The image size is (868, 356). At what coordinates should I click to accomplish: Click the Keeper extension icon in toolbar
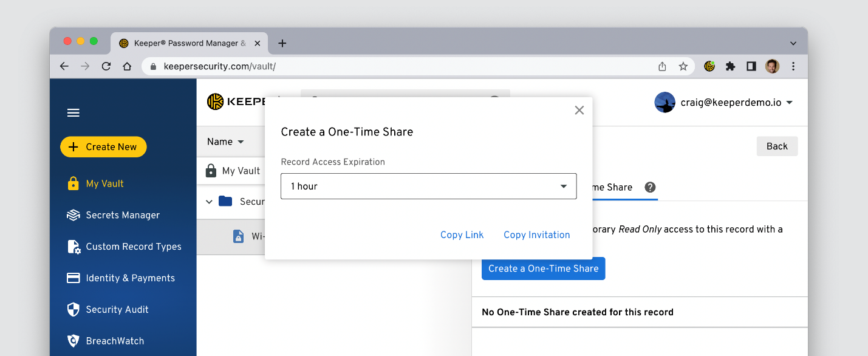point(709,67)
